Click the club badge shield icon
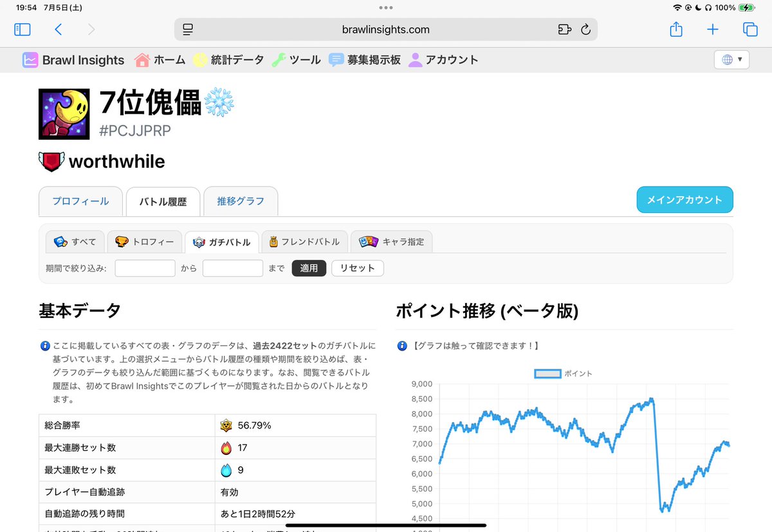The width and height of the screenshot is (772, 532). pos(51,161)
